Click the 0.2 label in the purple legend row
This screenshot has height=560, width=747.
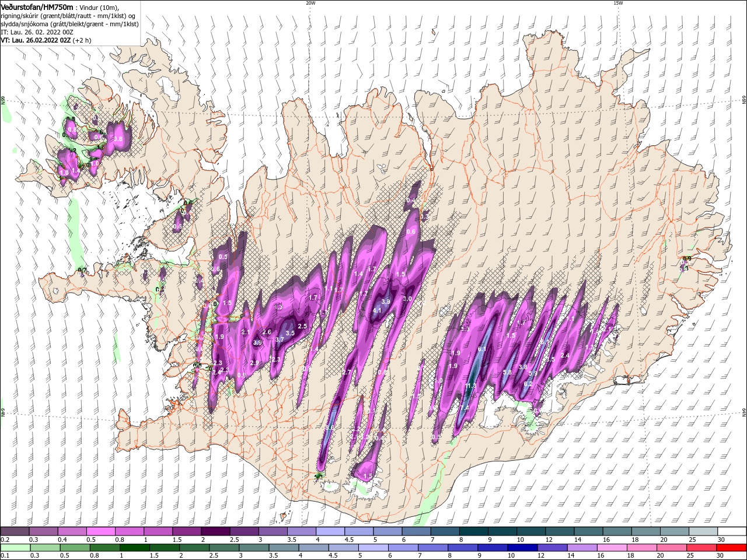point(5,540)
